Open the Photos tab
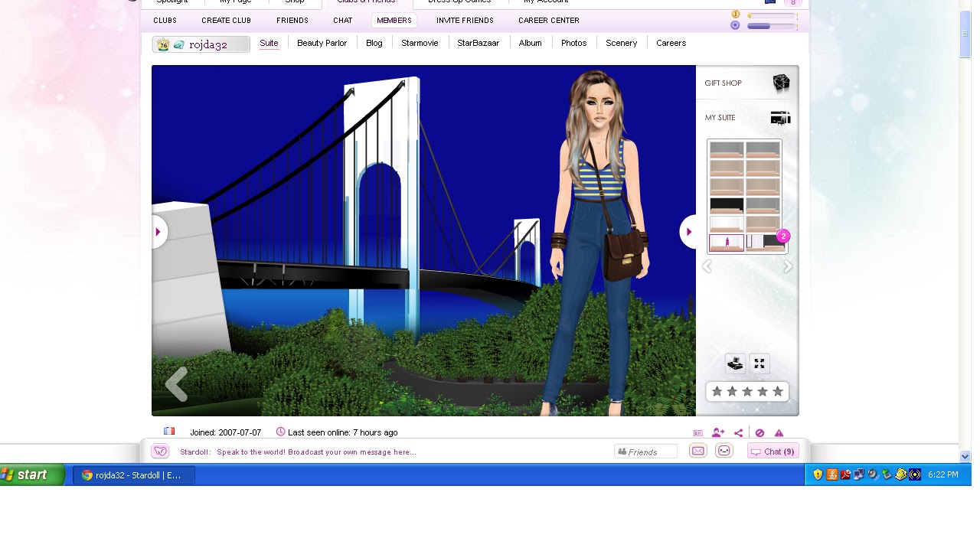The image size is (980, 551). 573,43
